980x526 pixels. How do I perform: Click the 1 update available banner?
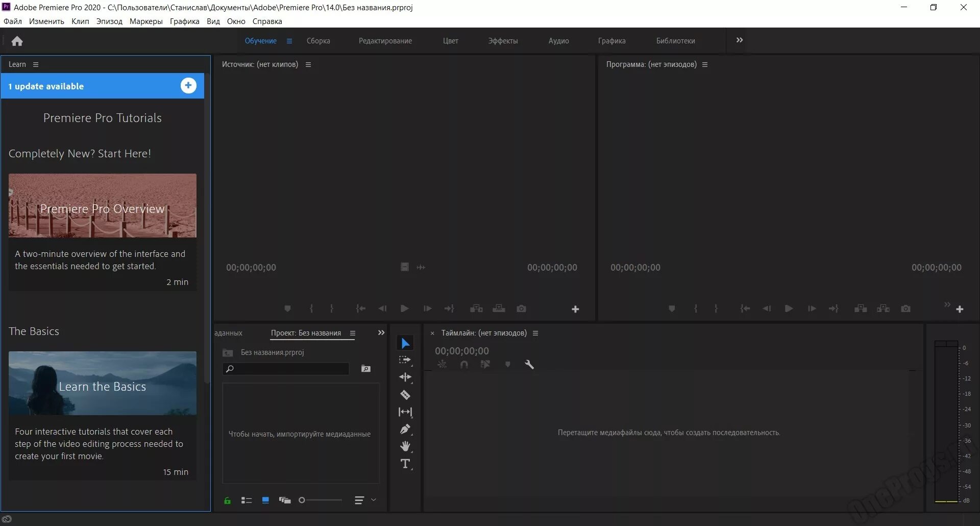pos(103,86)
